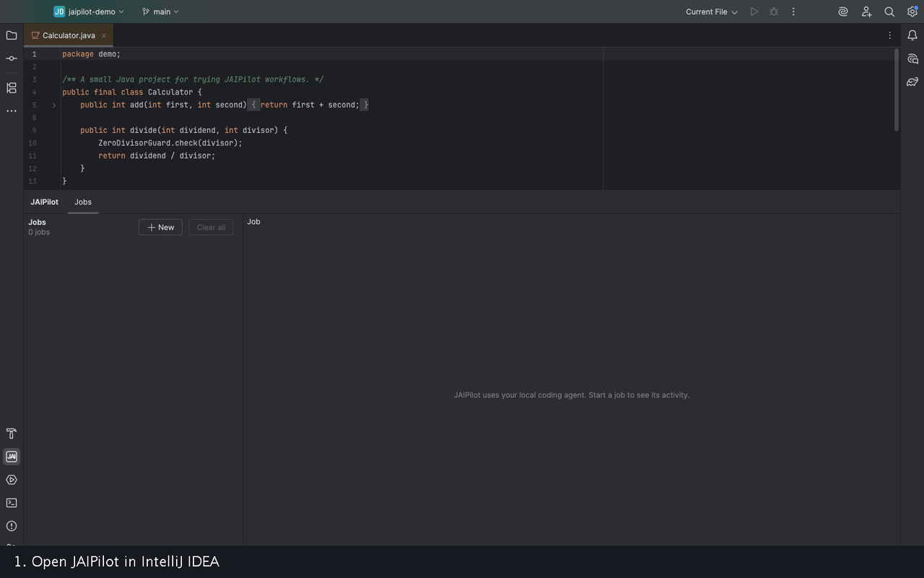Viewport: 924px width, 578px height.
Task: Open the AI Assistant spiral icon
Action: tap(843, 12)
